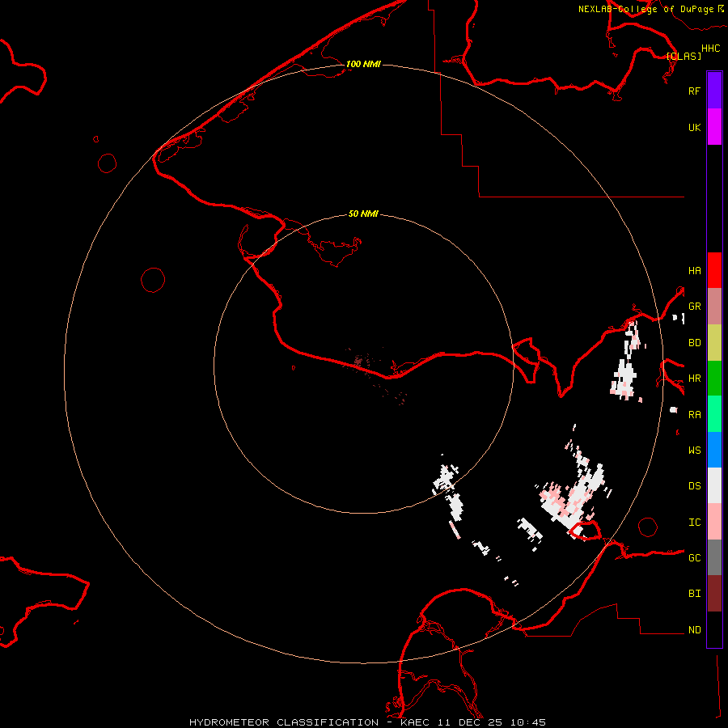The height and width of the screenshot is (728, 728).
Task: Select the GC gray legend swatch
Action: coord(714,557)
